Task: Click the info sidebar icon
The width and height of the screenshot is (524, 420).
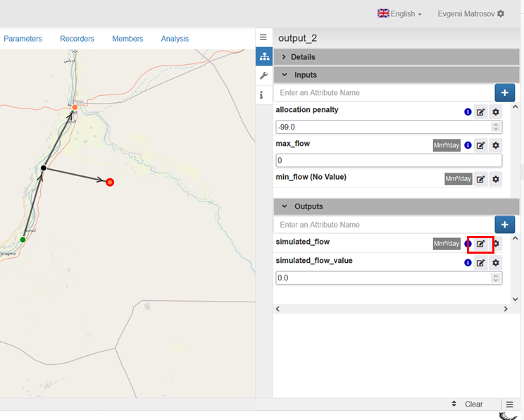Action: pyautogui.click(x=263, y=94)
